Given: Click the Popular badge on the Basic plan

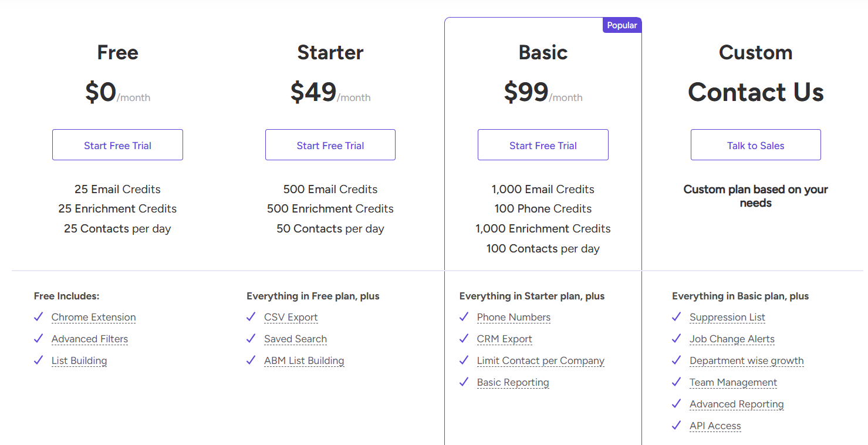Looking at the screenshot, I should click(622, 25).
